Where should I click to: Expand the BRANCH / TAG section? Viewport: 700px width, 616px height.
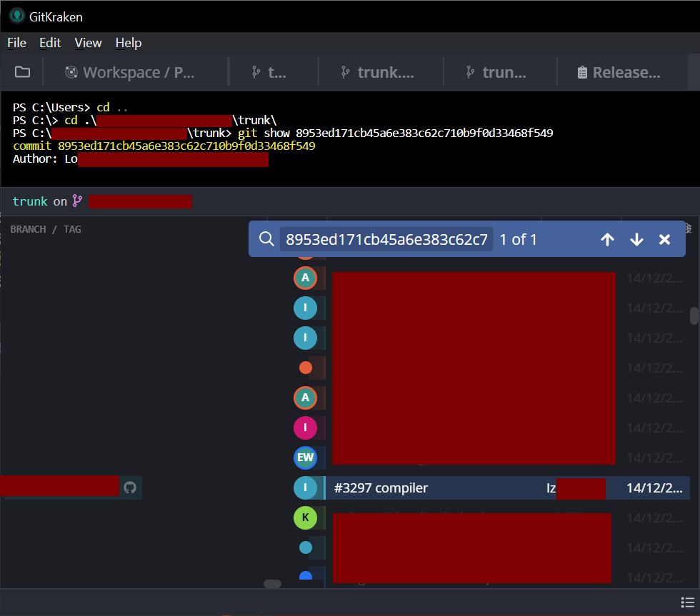click(48, 228)
